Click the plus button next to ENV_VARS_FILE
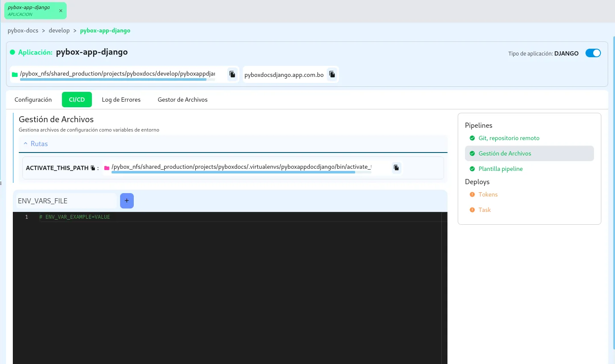 pos(127,201)
